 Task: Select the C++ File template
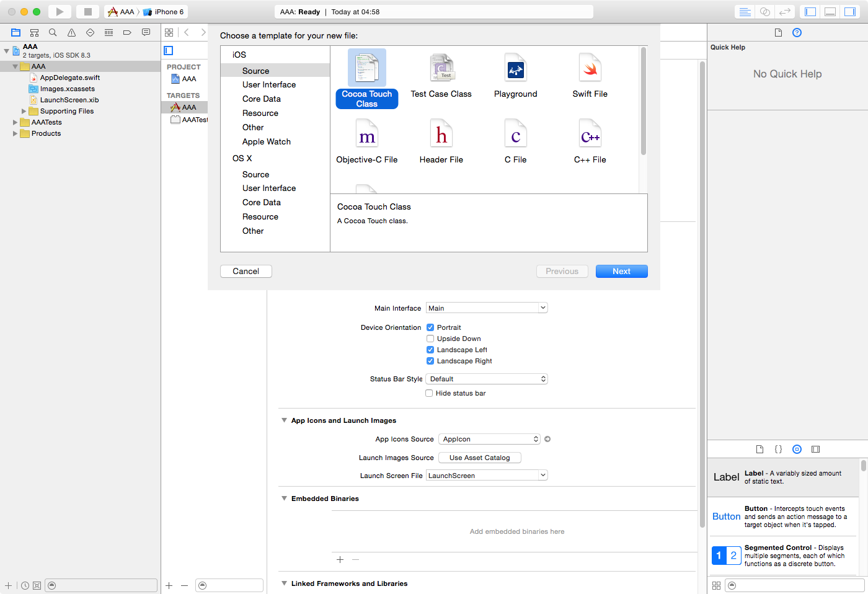coord(590,141)
